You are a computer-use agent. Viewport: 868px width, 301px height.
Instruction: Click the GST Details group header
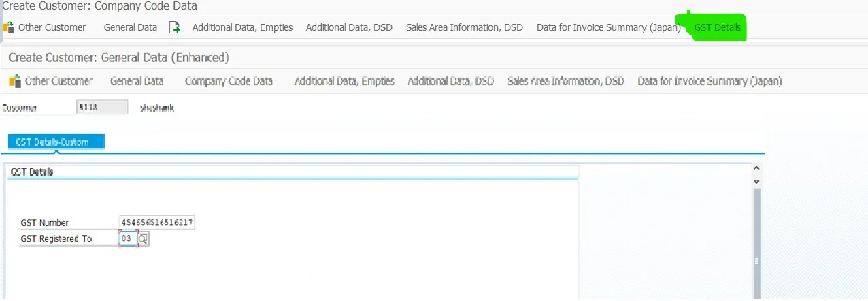pos(32,172)
